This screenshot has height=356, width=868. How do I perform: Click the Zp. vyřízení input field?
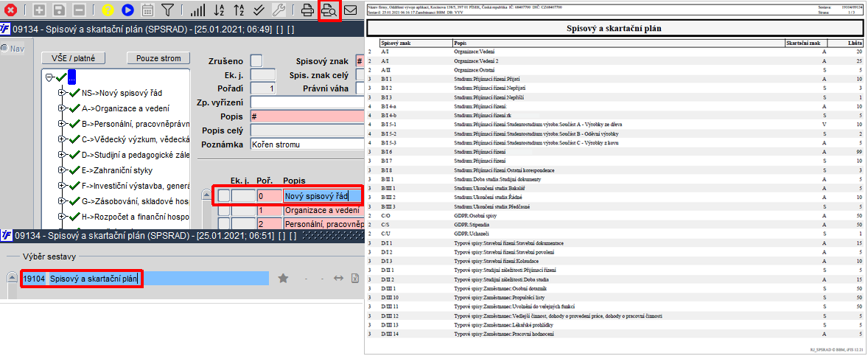[308, 102]
